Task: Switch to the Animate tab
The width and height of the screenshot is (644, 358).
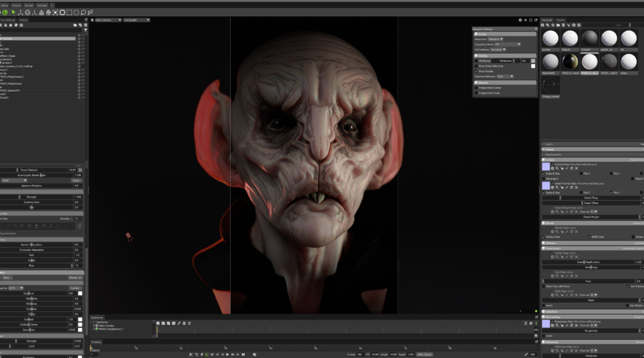Action: point(42,5)
